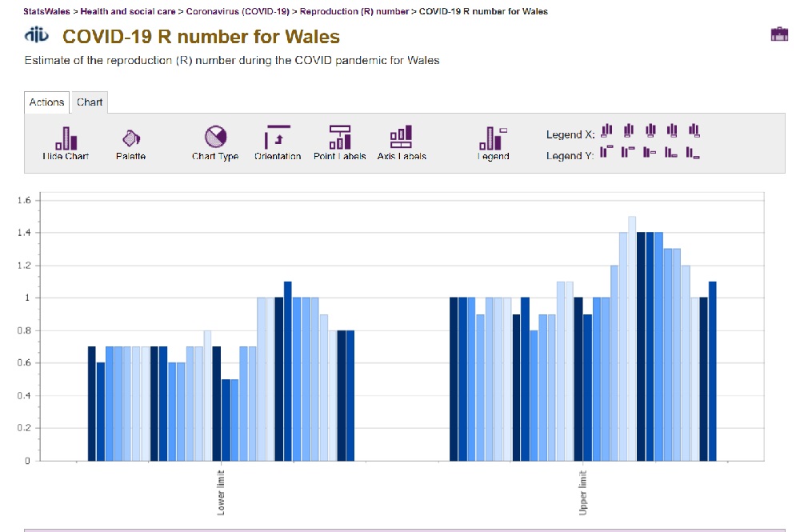Choose the fourth Legend Y icon, near bottom
The width and height of the screenshot is (800, 532).
[671, 152]
